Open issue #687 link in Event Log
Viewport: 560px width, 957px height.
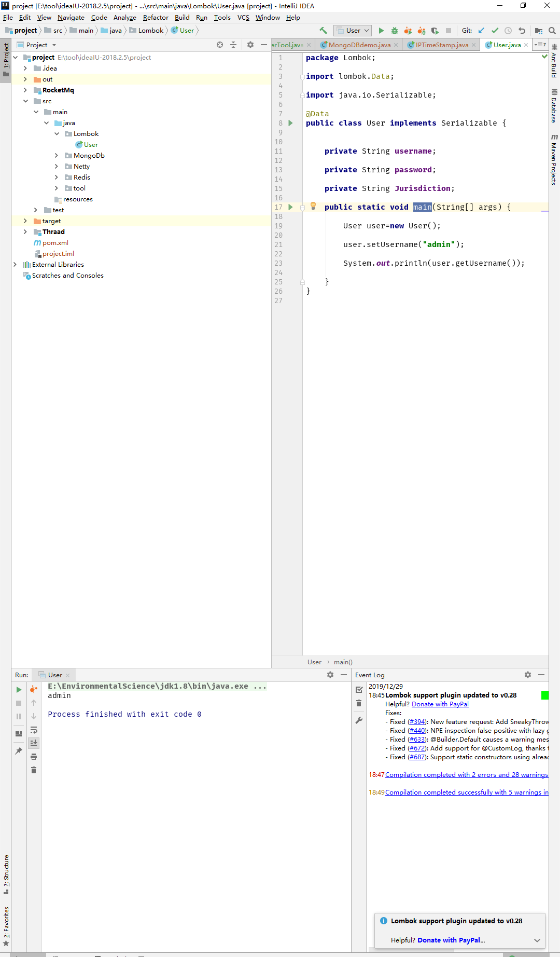coord(416,757)
